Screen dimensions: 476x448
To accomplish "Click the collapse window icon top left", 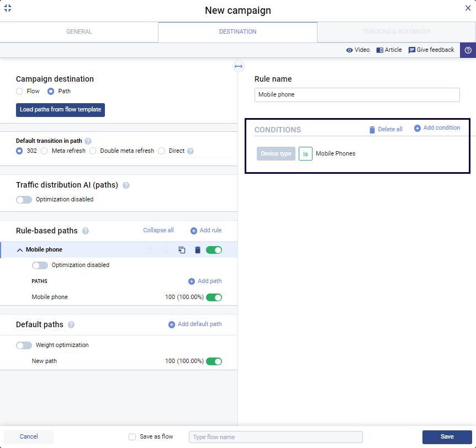I will [8, 8].
